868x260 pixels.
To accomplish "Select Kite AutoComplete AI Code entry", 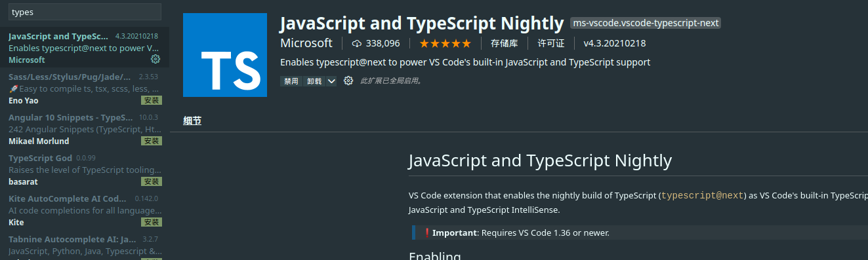I will (85, 210).
